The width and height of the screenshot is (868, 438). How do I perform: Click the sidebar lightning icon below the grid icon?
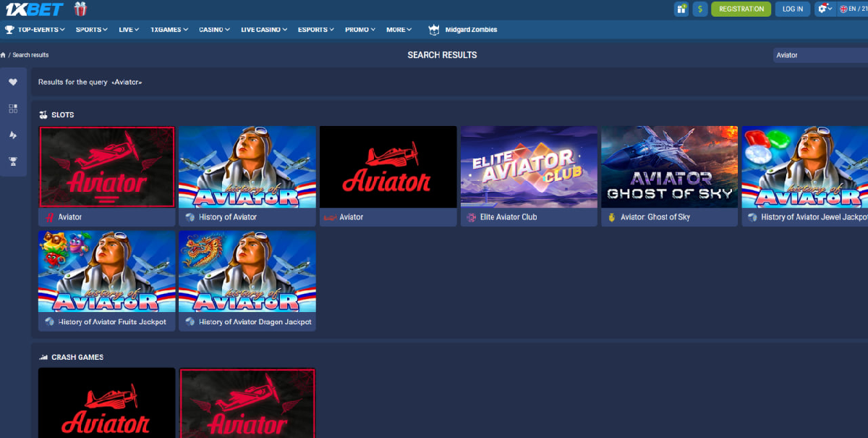(13, 135)
